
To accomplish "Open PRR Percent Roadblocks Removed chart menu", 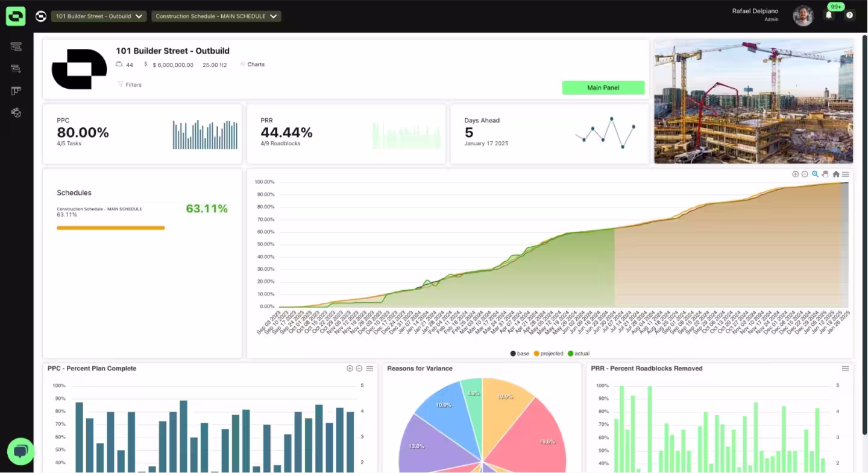I will click(845, 368).
